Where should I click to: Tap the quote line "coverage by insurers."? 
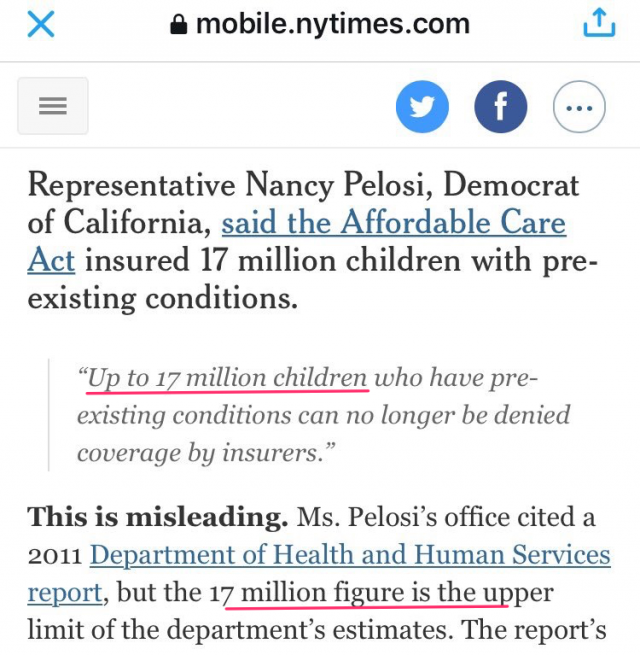point(205,451)
